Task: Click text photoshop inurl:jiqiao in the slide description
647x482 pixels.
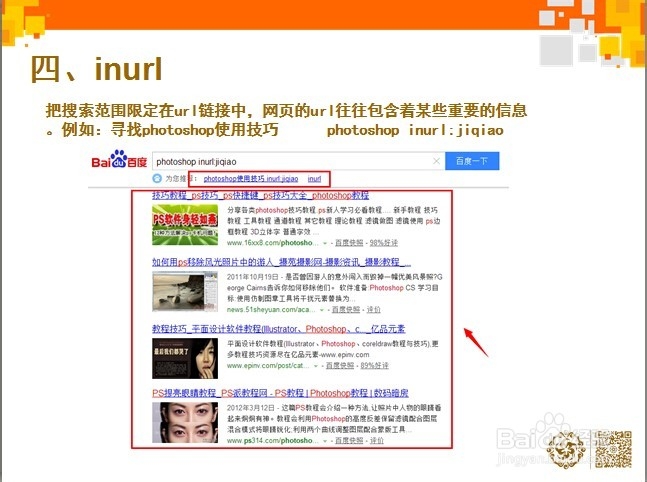Action: point(415,130)
